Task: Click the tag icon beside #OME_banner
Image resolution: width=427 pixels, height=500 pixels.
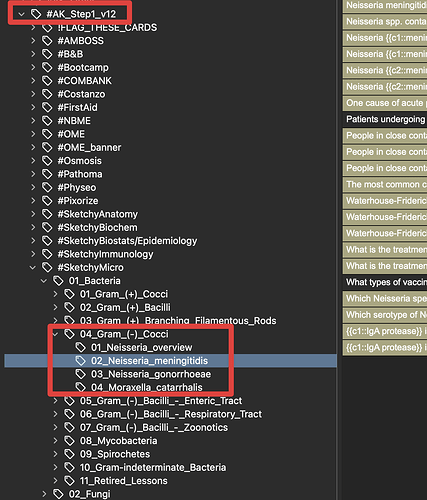Action: click(47, 147)
